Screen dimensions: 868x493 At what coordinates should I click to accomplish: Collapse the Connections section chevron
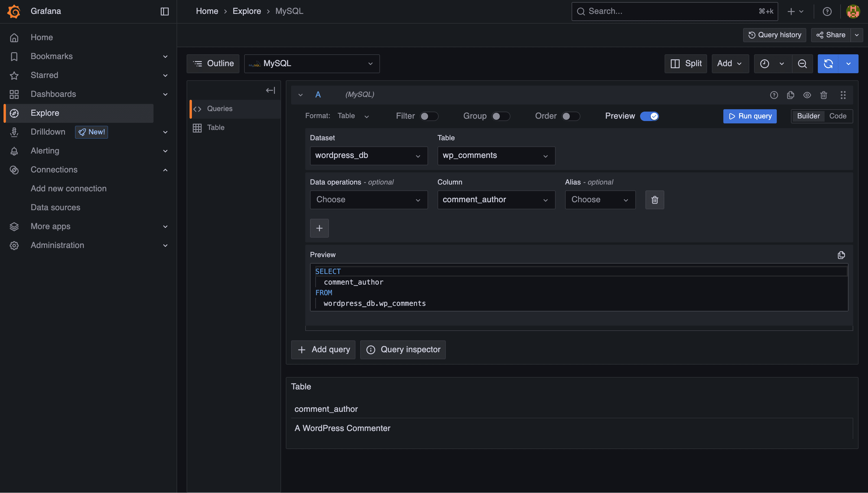[x=165, y=170]
